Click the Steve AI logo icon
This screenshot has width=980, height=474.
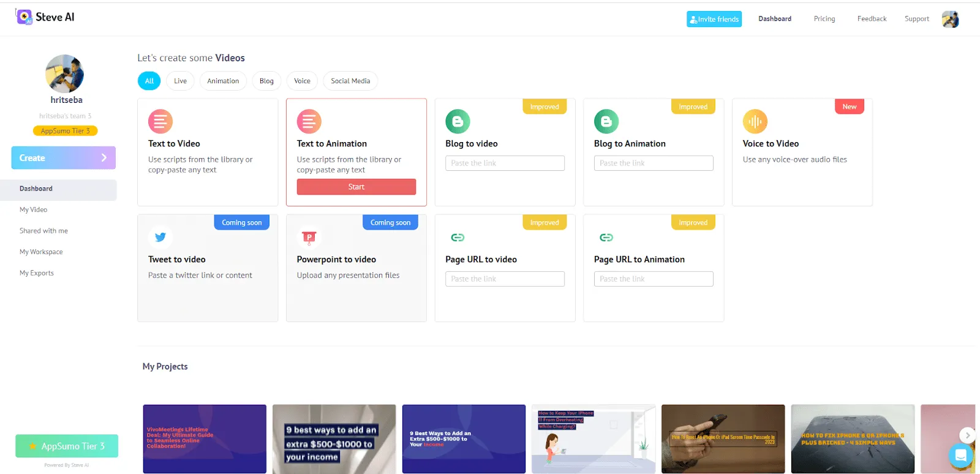(24, 17)
